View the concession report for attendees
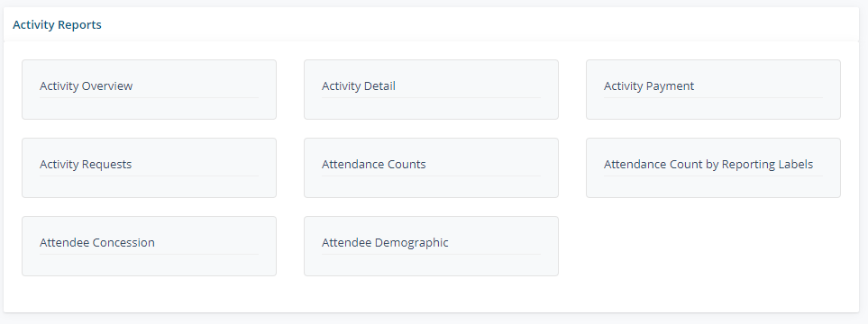Screen dimensions: 868x324 point(149,246)
